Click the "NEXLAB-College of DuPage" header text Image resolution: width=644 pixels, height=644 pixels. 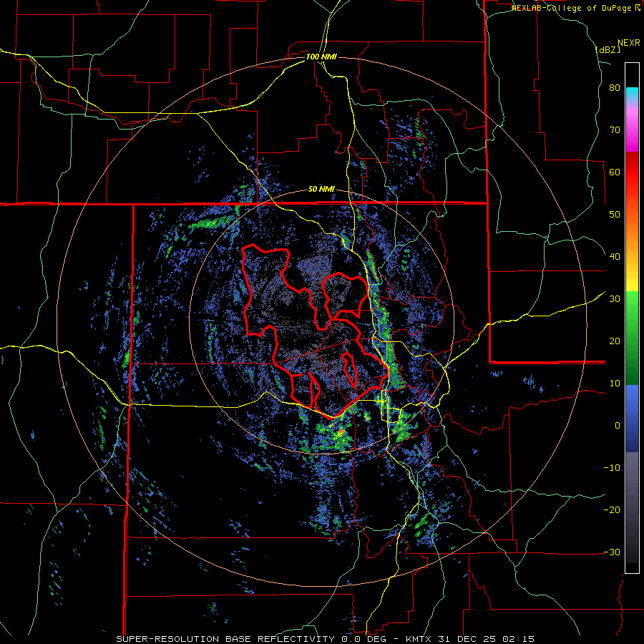[x=572, y=8]
